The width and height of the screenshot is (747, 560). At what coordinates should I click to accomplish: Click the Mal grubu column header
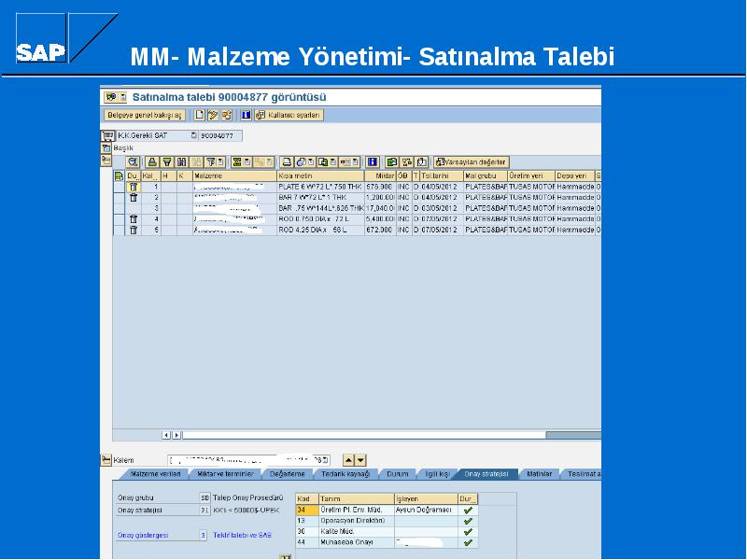coord(486,176)
